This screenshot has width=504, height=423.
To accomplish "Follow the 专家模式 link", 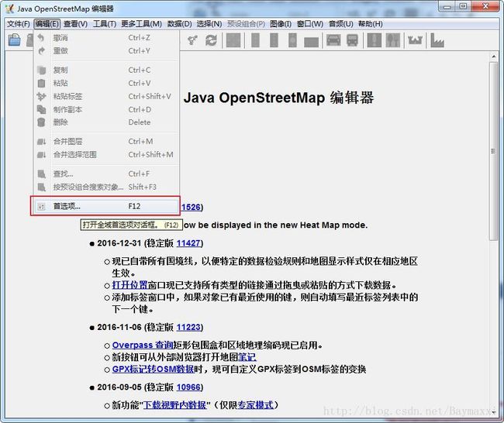I will (256, 405).
